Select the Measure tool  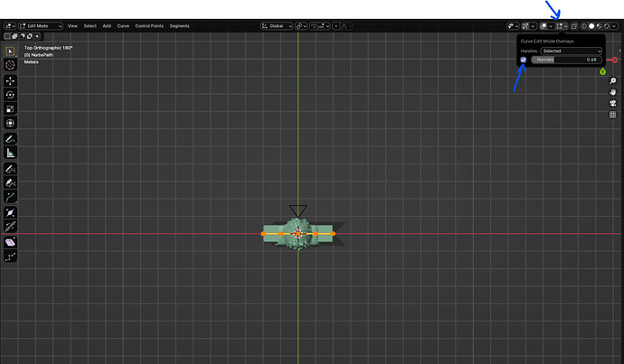(10, 153)
